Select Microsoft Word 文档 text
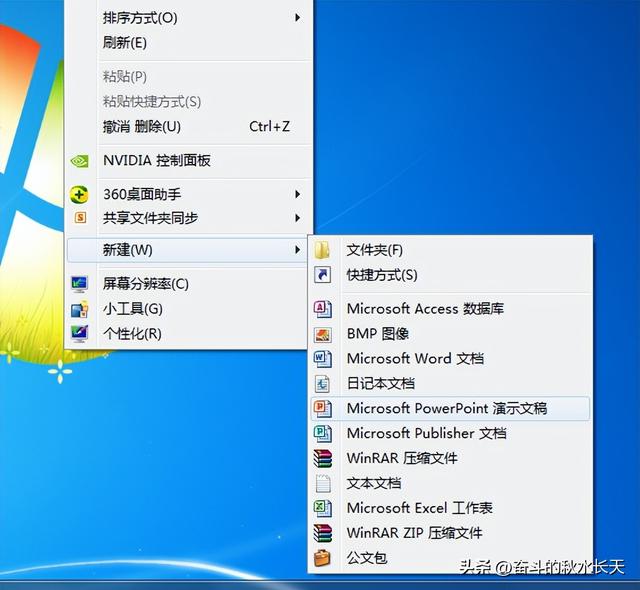The width and height of the screenshot is (640, 590). pos(415,359)
